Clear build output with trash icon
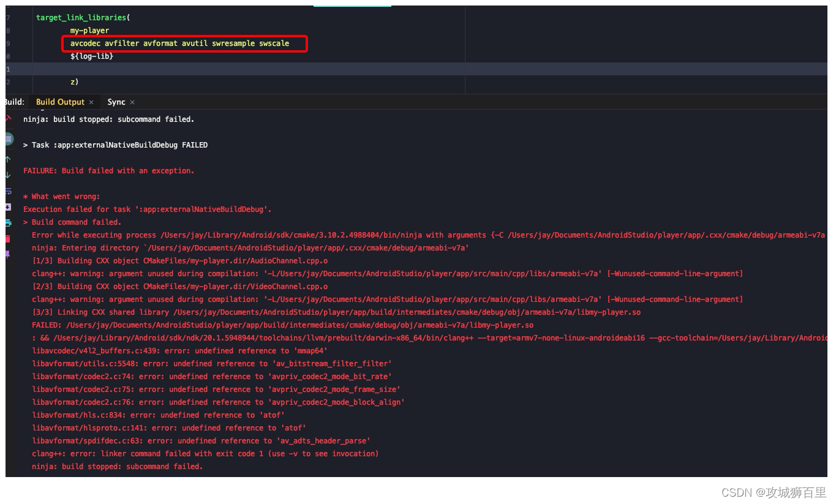Viewport: 836px width, 504px height. [8, 239]
